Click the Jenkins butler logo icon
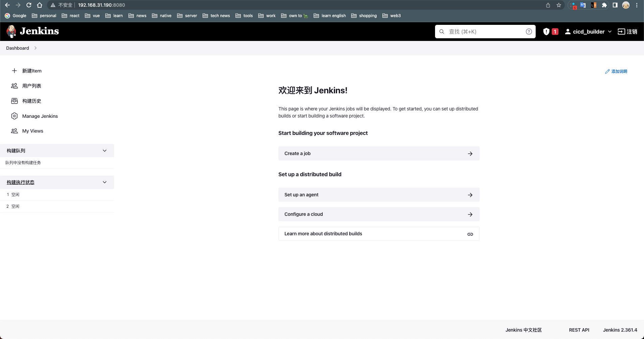 point(11,31)
